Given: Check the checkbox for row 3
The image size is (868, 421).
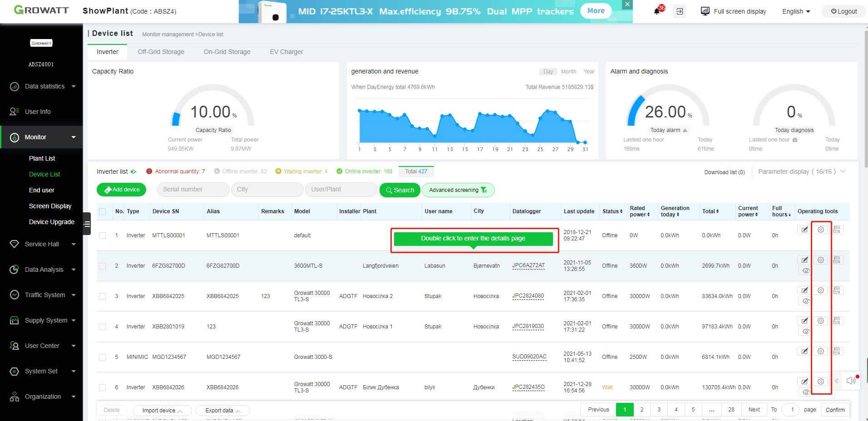Looking at the screenshot, I should (x=102, y=296).
